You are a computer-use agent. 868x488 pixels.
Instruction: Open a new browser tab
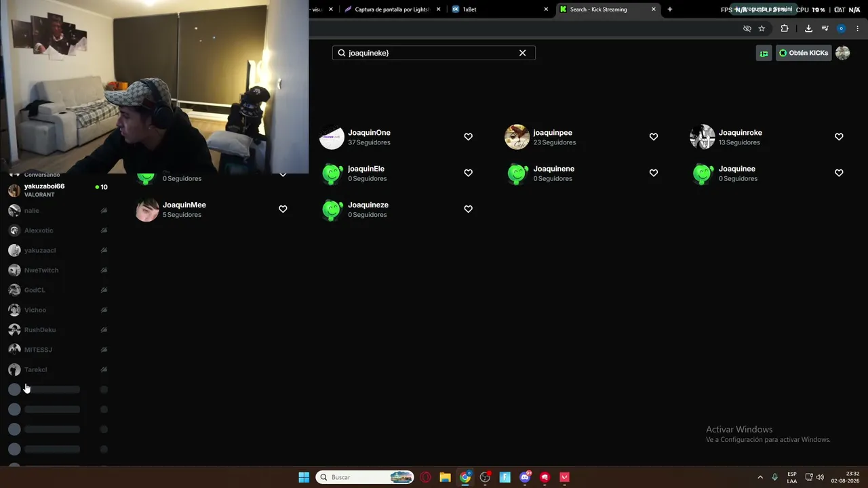[x=670, y=9]
